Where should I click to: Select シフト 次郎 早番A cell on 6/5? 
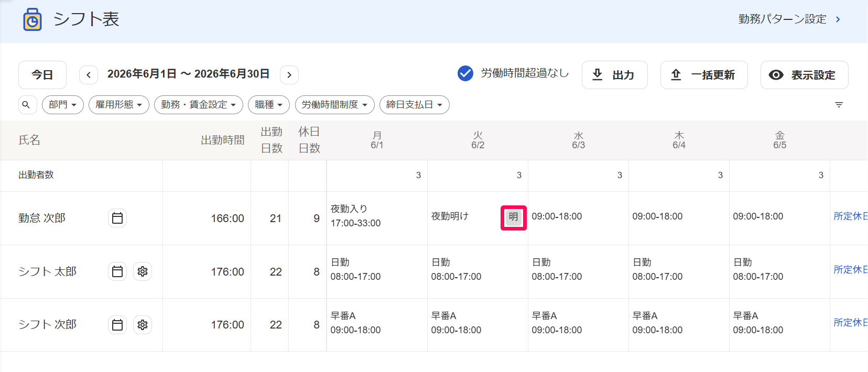[x=779, y=325]
